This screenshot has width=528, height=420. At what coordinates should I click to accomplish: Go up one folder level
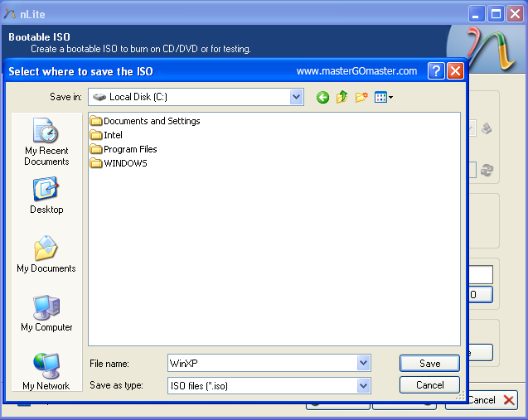342,97
